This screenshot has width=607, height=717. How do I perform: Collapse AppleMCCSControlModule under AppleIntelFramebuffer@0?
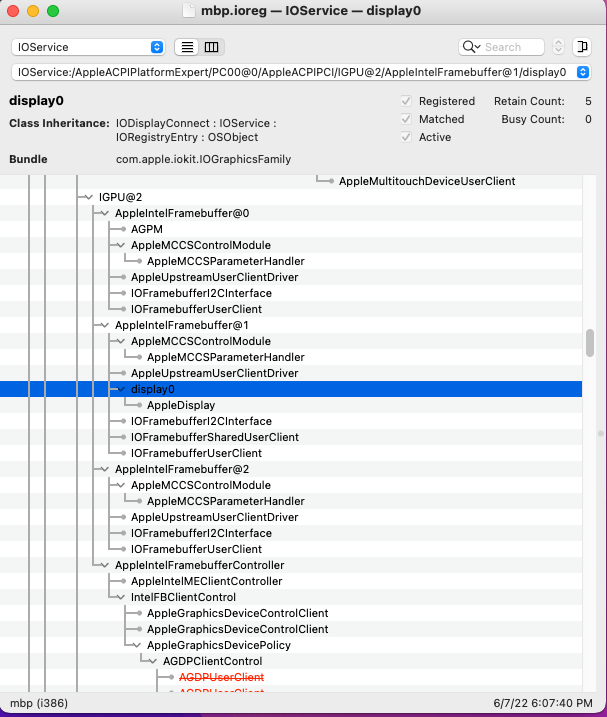pyautogui.click(x=121, y=246)
